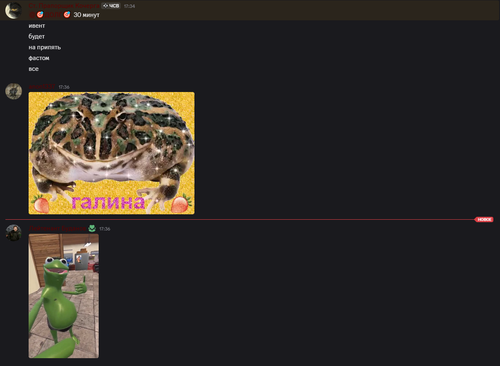The image size is (500, 366).
Task: Open profile via username anon1337
Action: tap(42, 87)
